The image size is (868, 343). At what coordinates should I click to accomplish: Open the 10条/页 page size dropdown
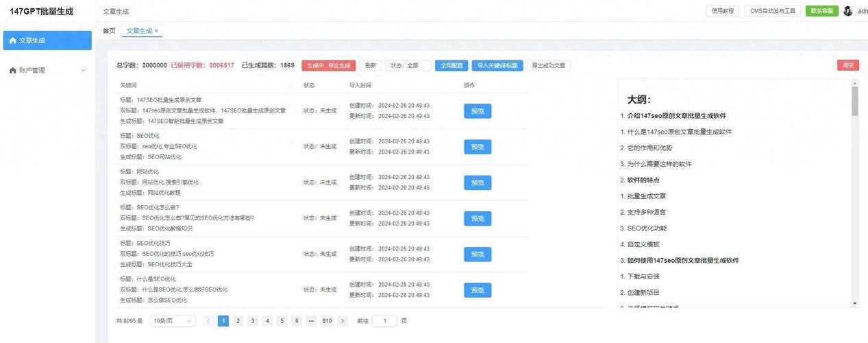point(173,321)
